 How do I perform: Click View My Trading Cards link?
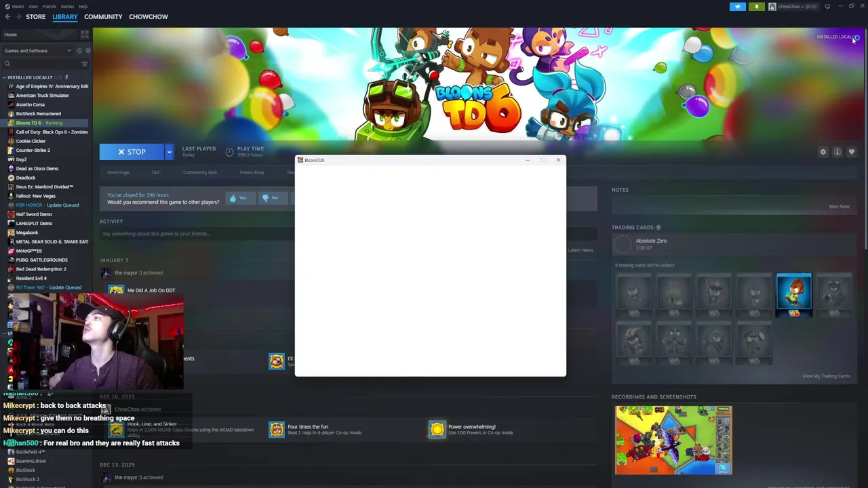pyautogui.click(x=826, y=376)
